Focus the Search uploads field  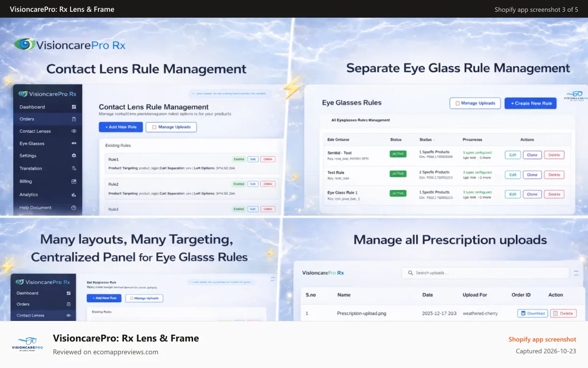485,273
